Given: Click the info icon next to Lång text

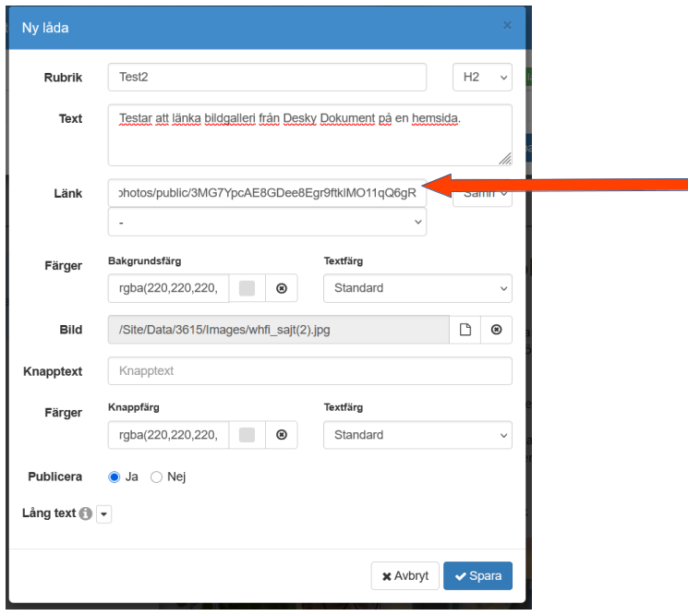Looking at the screenshot, I should [x=86, y=514].
